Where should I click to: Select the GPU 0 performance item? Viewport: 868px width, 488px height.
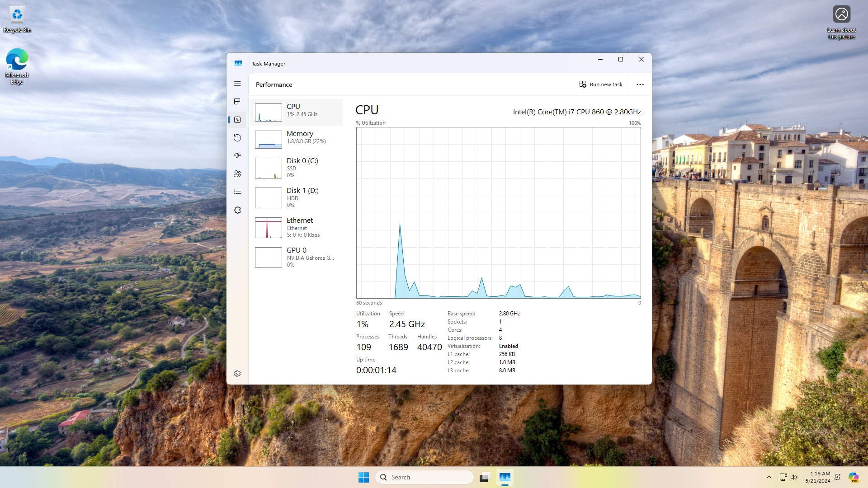pyautogui.click(x=297, y=257)
